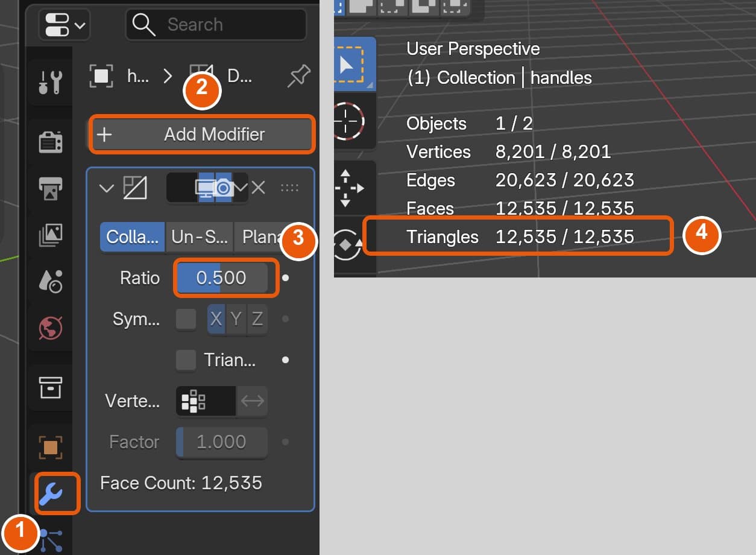Click the Faces '12,535 / 12,535' statistic
The image size is (756, 555).
(565, 209)
